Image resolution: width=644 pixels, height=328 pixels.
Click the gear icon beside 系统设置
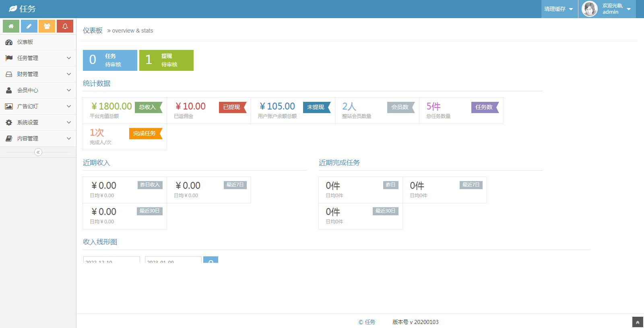(9, 122)
